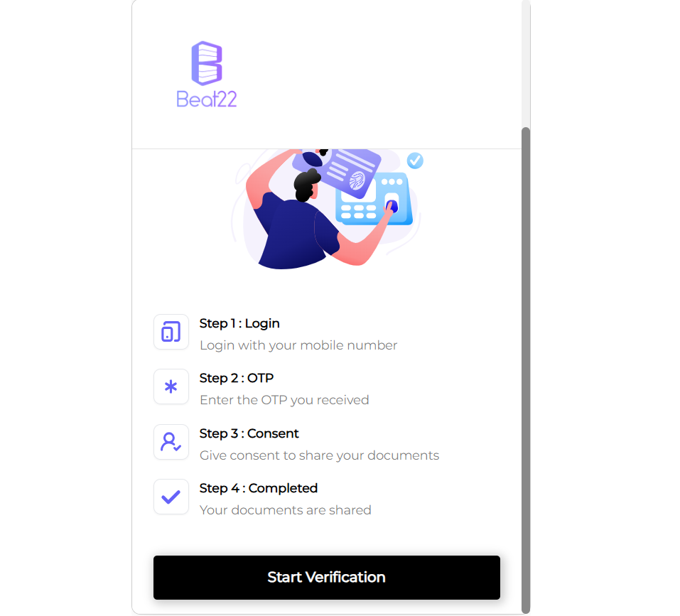Click "Your documents are shared" text

pos(286,510)
